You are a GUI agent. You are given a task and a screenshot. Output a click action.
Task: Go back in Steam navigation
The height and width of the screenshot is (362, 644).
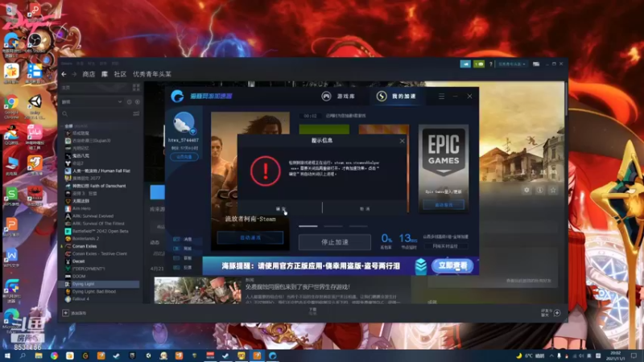pos(64,74)
